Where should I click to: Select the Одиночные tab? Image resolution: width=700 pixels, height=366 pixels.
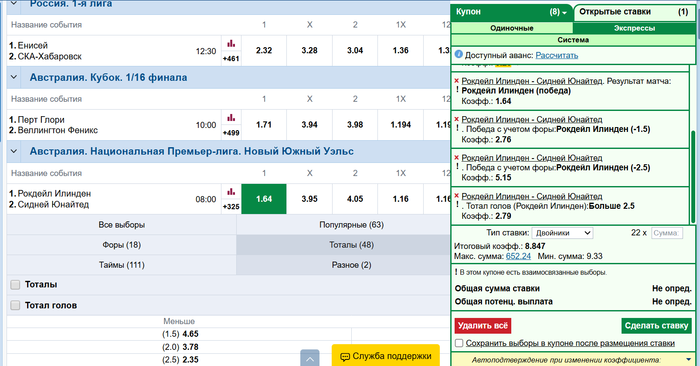point(512,28)
